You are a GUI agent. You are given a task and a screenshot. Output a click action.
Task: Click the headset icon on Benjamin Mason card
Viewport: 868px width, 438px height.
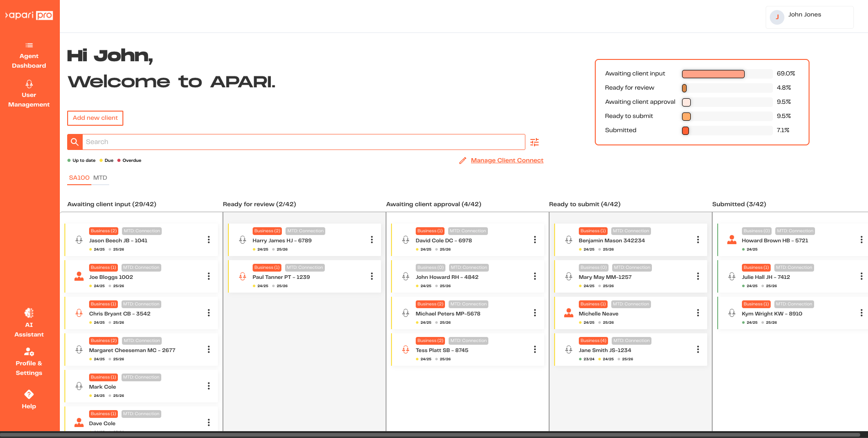point(569,240)
